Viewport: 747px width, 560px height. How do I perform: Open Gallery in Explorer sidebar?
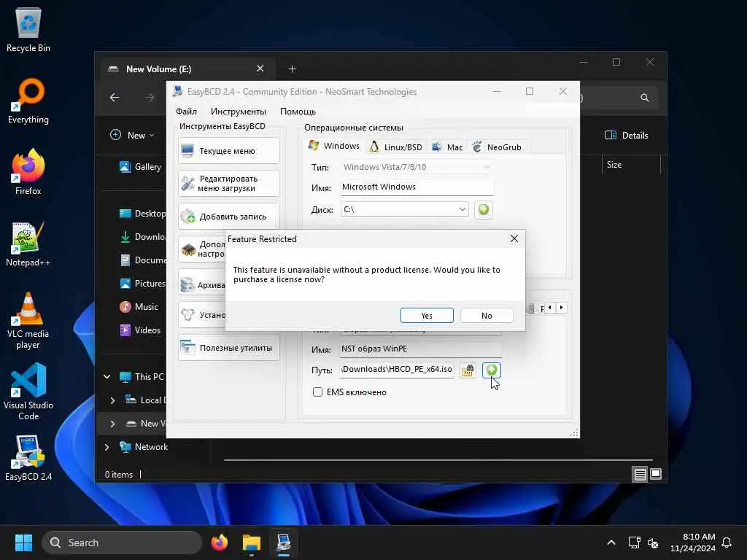pos(140,167)
